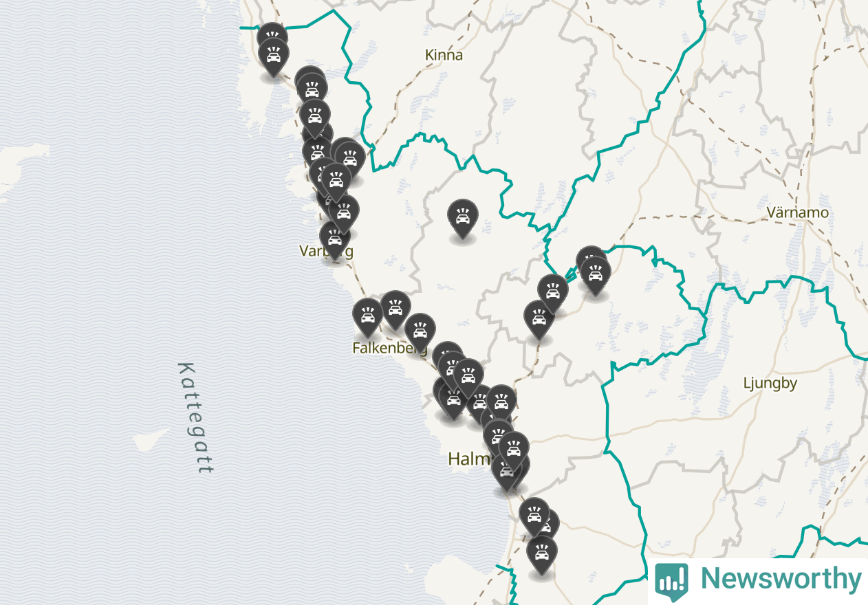Click the Kinna town label
The width and height of the screenshot is (868, 605).
[x=444, y=55]
